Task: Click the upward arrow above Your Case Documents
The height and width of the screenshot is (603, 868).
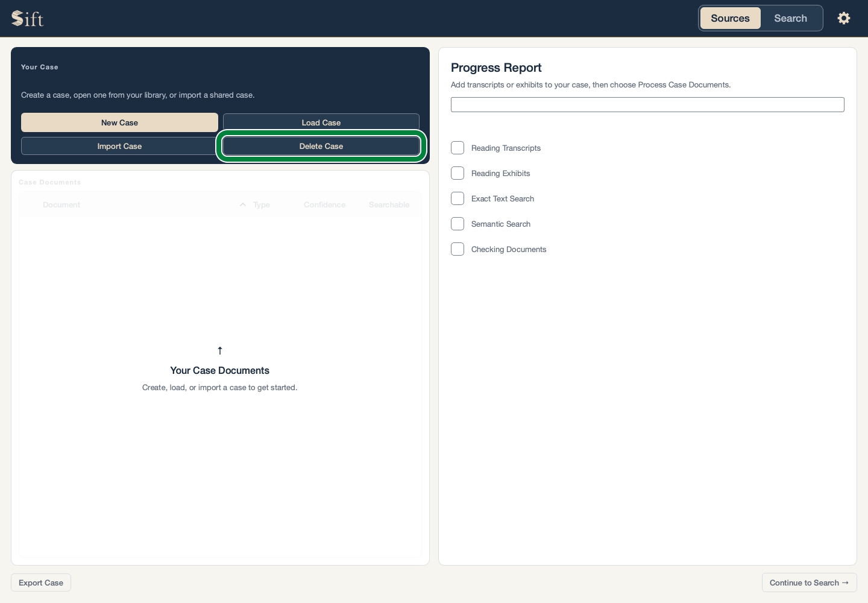Action: click(x=220, y=350)
